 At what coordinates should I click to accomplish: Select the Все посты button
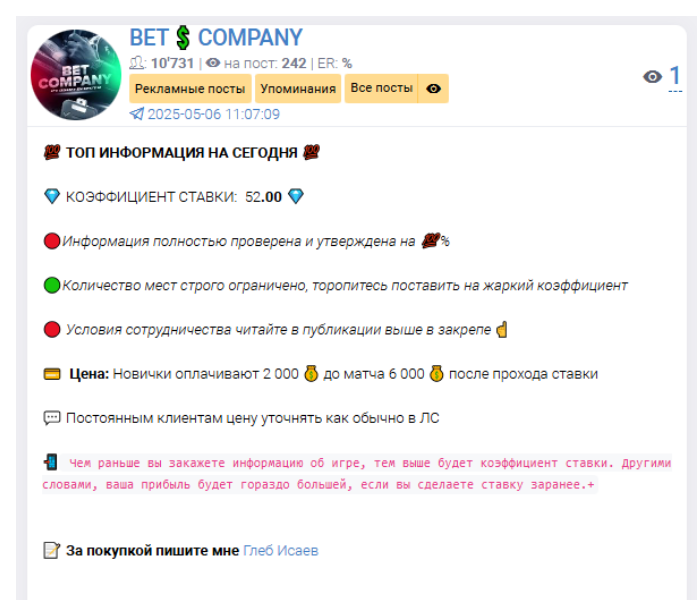(x=381, y=88)
